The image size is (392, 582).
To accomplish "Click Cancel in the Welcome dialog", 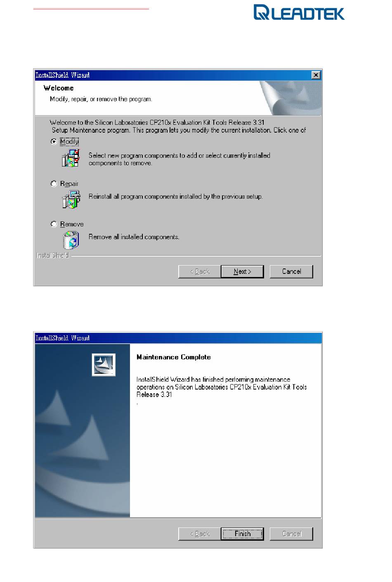I will tap(291, 271).
